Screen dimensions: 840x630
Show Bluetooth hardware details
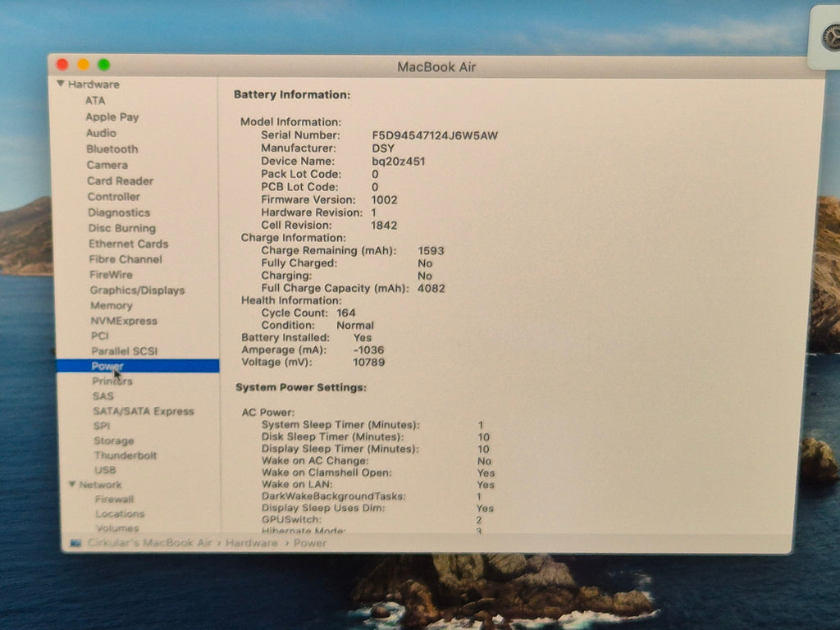112,149
